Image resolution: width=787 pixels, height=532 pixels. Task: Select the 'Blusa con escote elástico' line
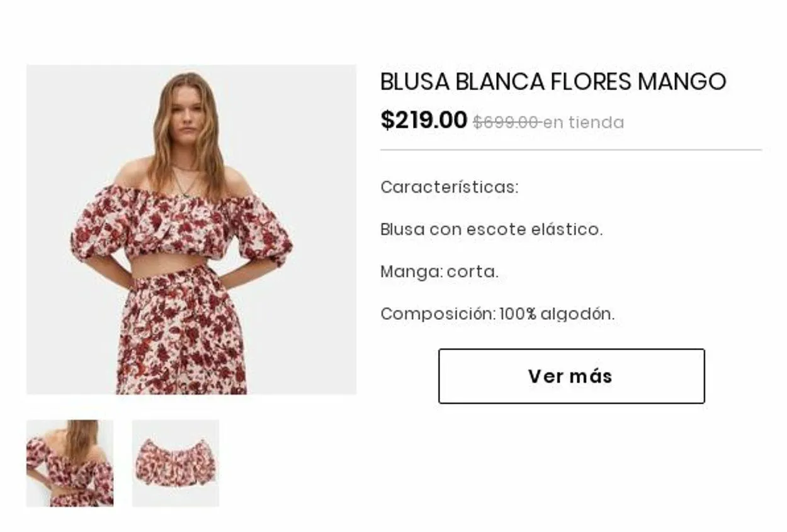pyautogui.click(x=491, y=229)
